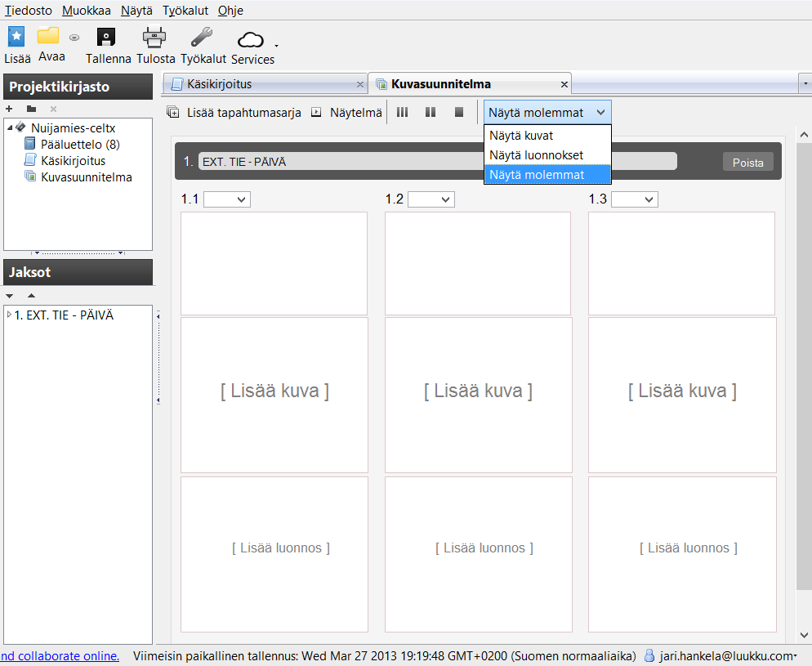Click [ Lisää kuva ] for shot 1.1
The height and width of the screenshot is (666, 812).
coord(274,391)
